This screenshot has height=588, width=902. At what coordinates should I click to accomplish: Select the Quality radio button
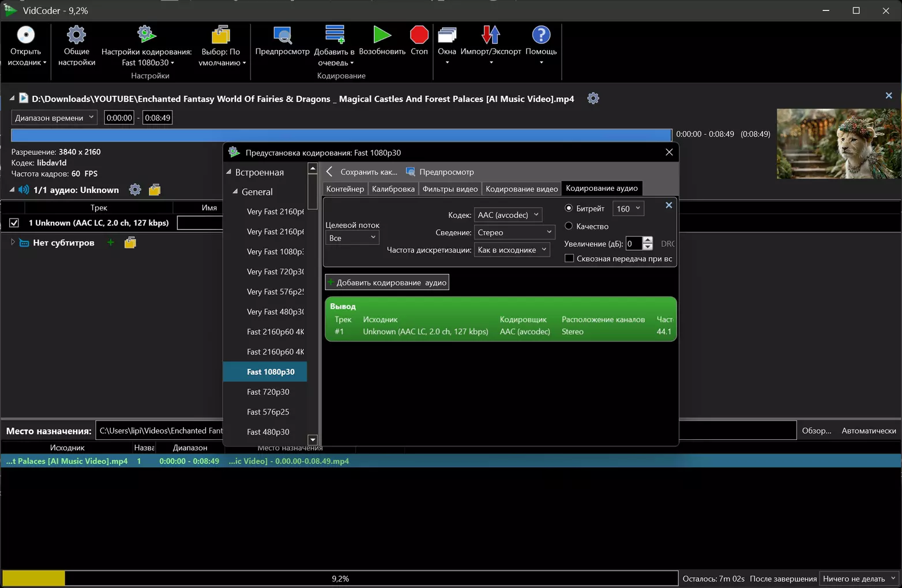point(569,226)
